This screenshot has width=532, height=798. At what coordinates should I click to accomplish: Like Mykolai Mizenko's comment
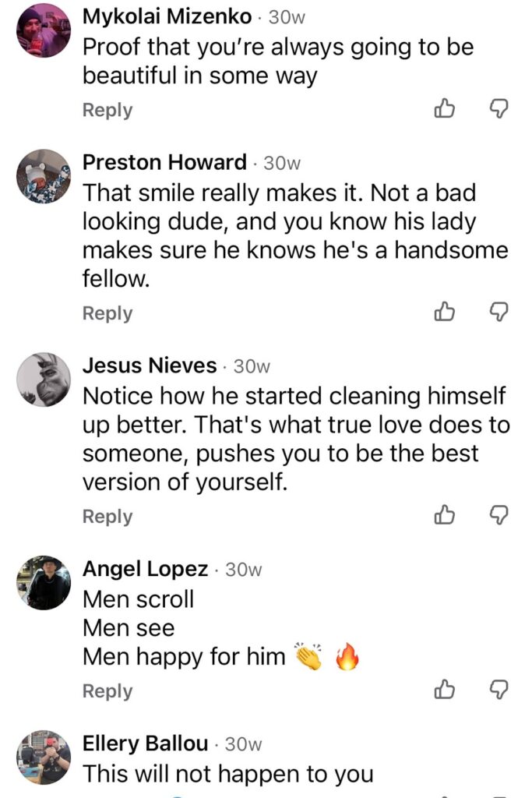tap(444, 110)
